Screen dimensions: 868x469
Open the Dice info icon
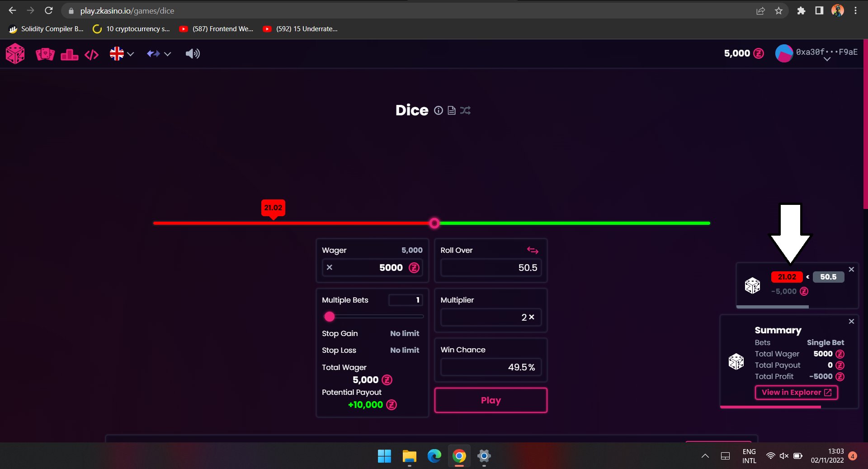(438, 110)
